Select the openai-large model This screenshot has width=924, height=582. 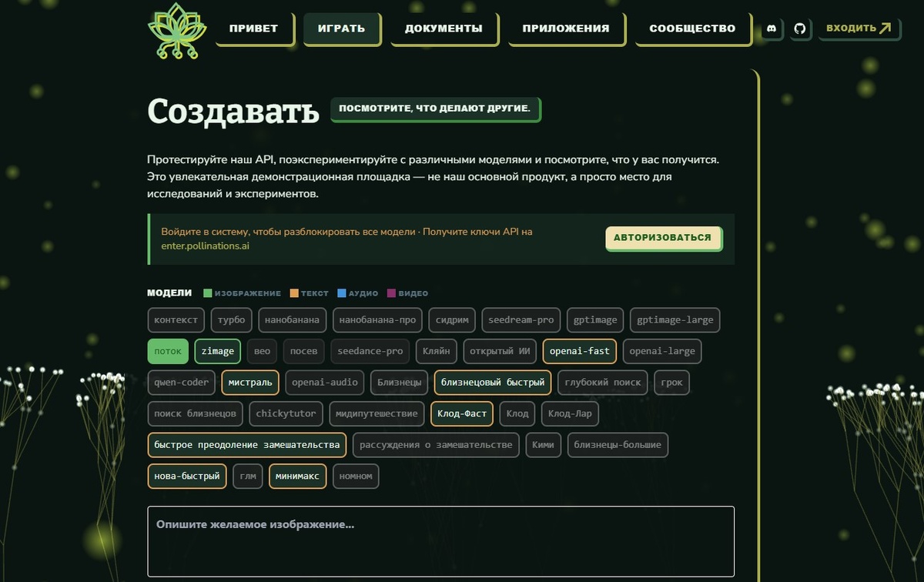(x=662, y=351)
